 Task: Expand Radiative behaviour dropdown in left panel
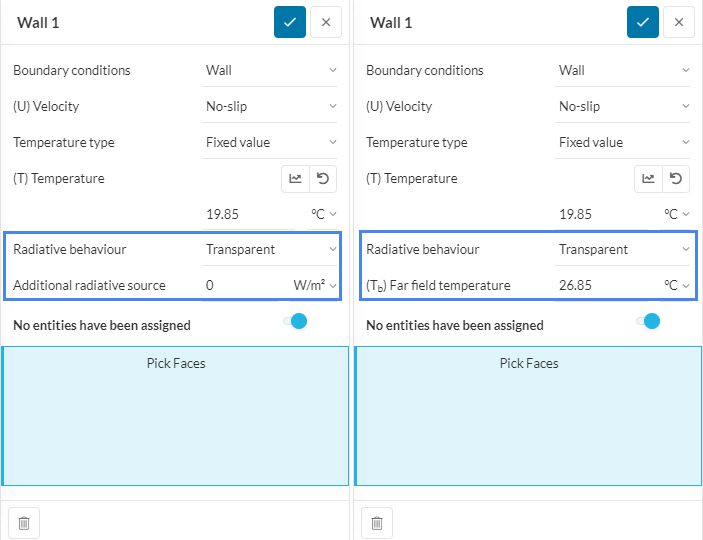270,249
